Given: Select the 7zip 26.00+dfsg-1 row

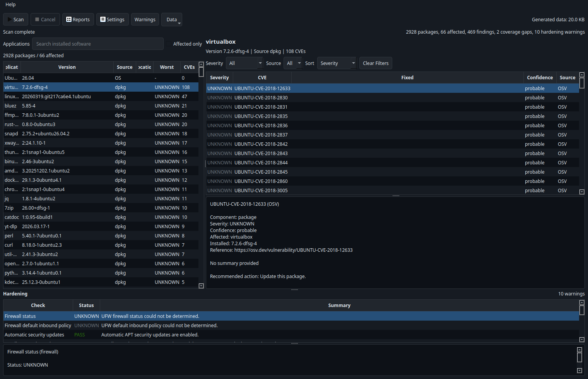Looking at the screenshot, I should coord(101,208).
